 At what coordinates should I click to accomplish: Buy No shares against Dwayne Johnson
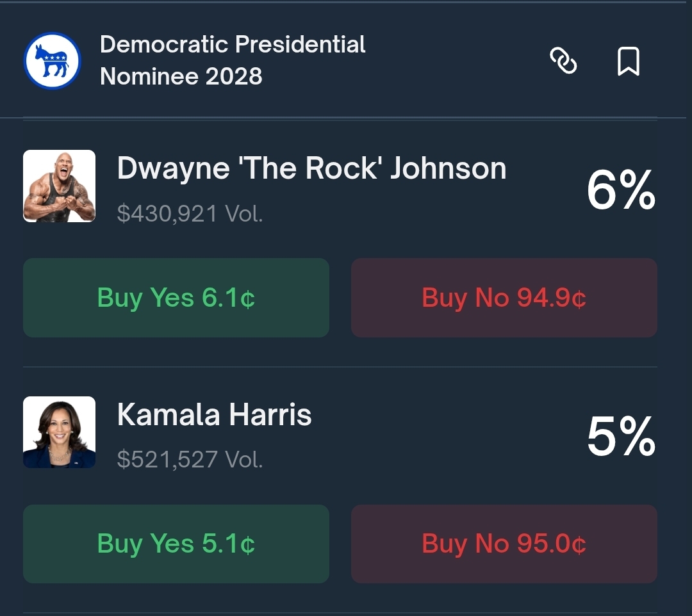(504, 298)
